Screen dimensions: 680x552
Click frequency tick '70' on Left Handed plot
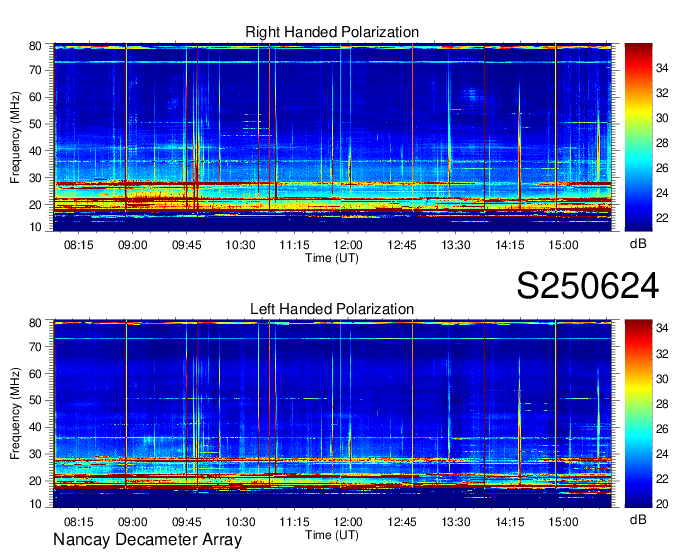point(36,347)
